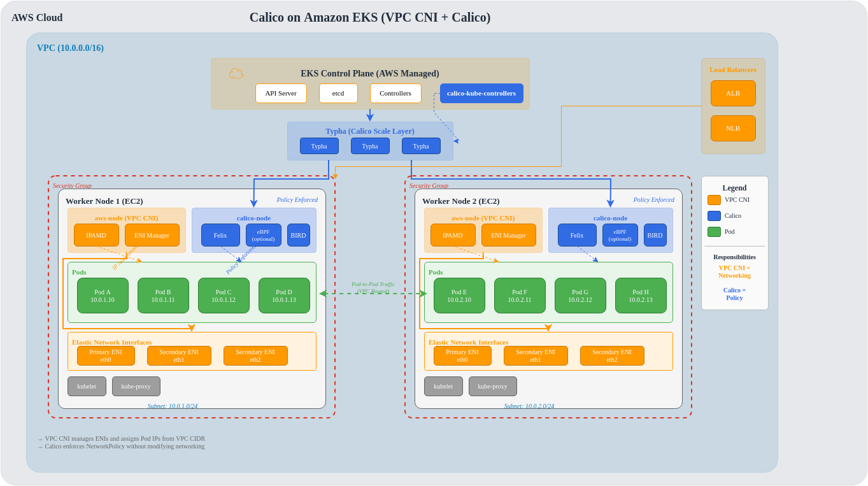Click the middle Typha instance
868x486 pixels.
point(370,146)
